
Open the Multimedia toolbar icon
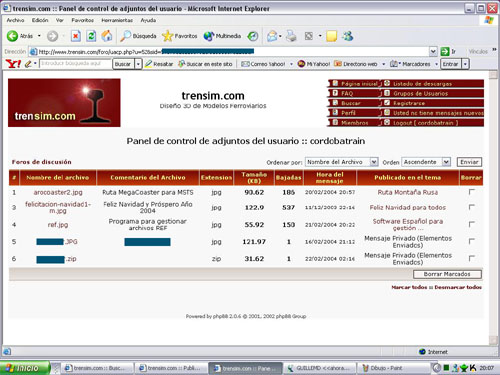(x=209, y=36)
